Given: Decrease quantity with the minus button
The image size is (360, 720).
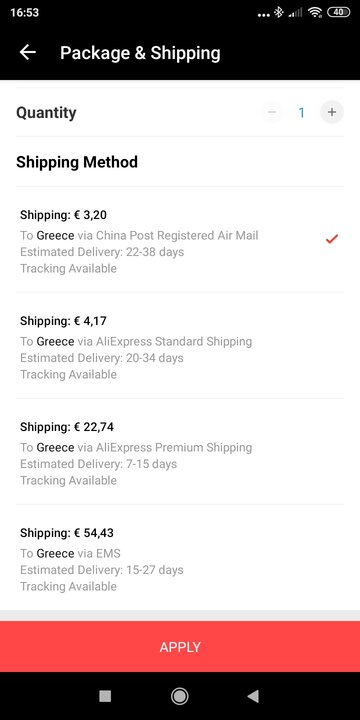Looking at the screenshot, I should pyautogui.click(x=272, y=112).
